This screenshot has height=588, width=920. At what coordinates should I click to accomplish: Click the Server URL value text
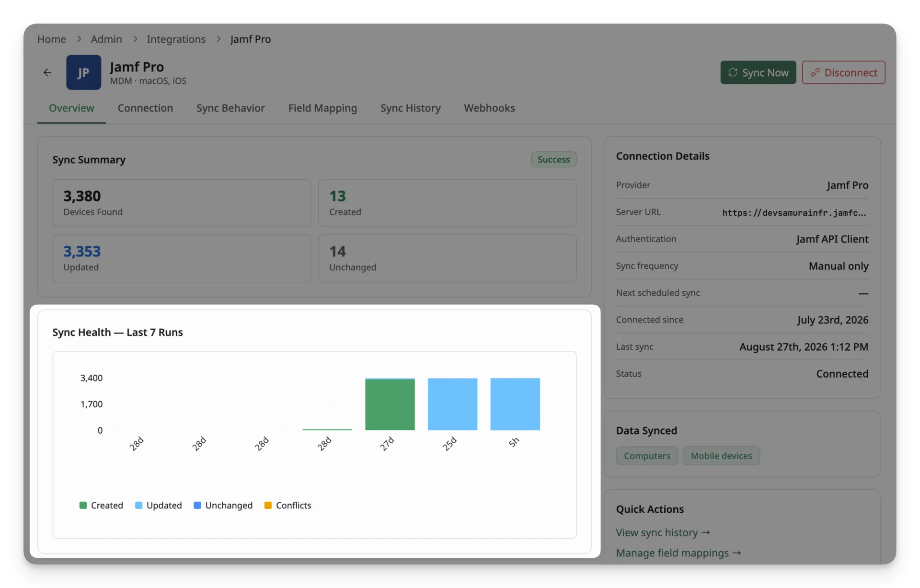click(x=794, y=213)
